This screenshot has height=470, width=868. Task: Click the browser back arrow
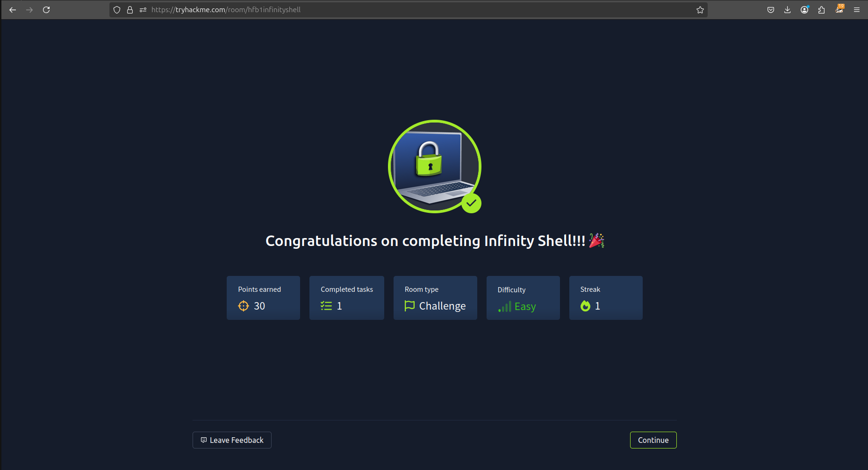tap(13, 10)
